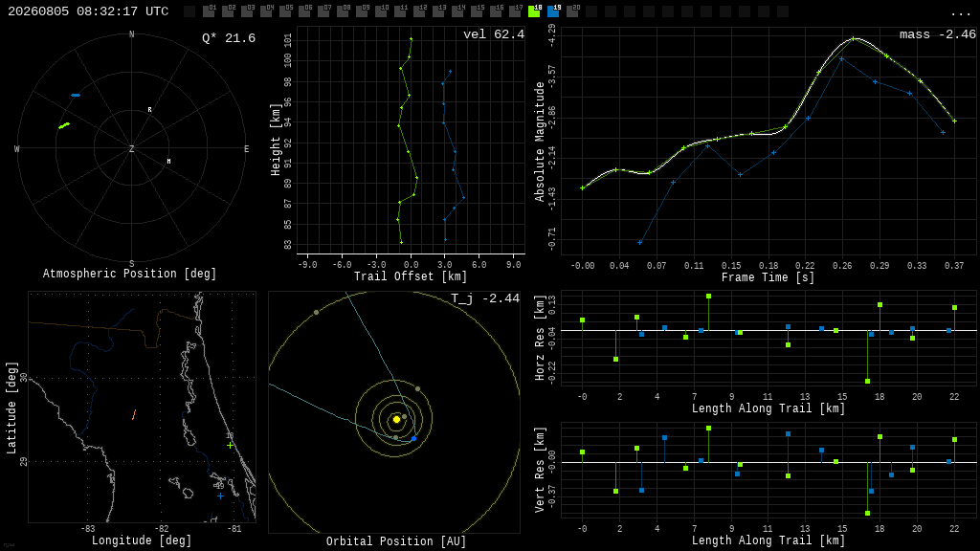Click the Horz Res [km] axis label
The width and height of the screenshot is (980, 551).
(540, 338)
